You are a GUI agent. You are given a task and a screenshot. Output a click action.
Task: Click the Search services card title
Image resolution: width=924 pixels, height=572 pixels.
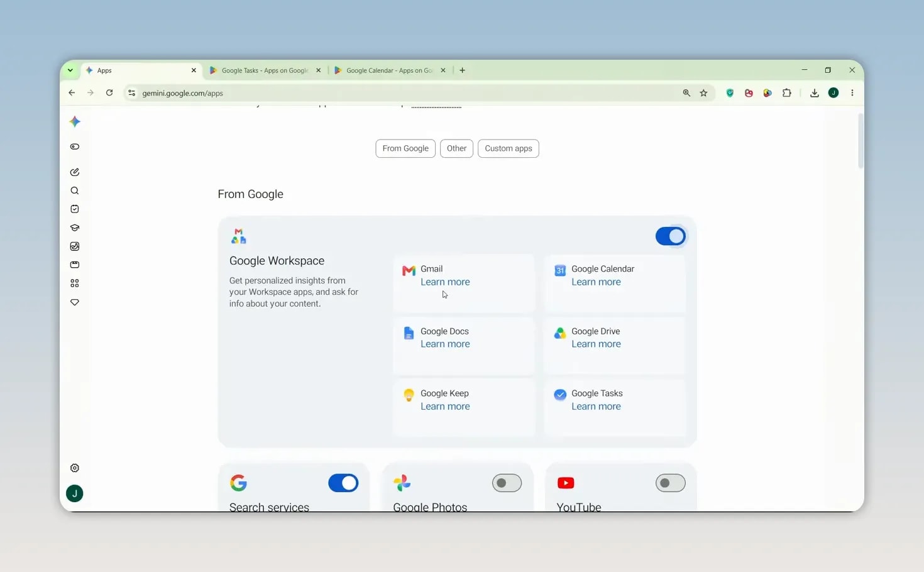(x=269, y=507)
